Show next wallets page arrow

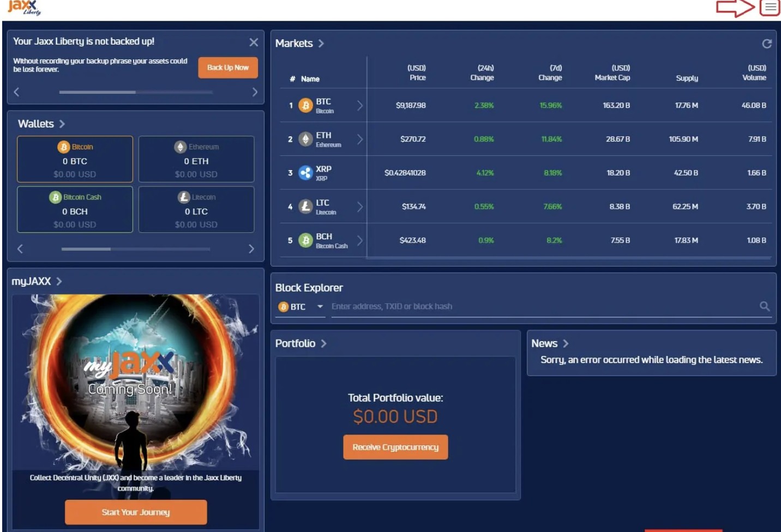[251, 249]
